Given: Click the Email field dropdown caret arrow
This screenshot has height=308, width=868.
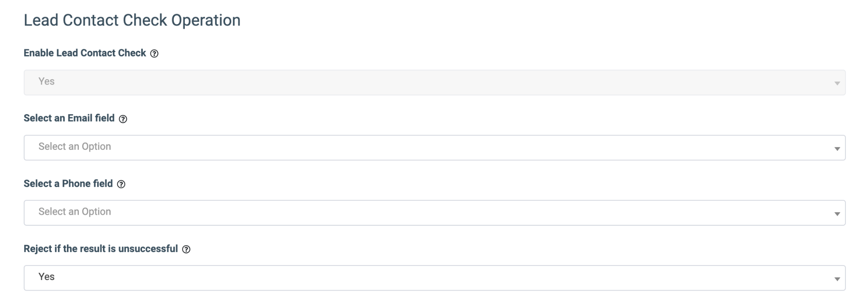Looking at the screenshot, I should (x=837, y=148).
